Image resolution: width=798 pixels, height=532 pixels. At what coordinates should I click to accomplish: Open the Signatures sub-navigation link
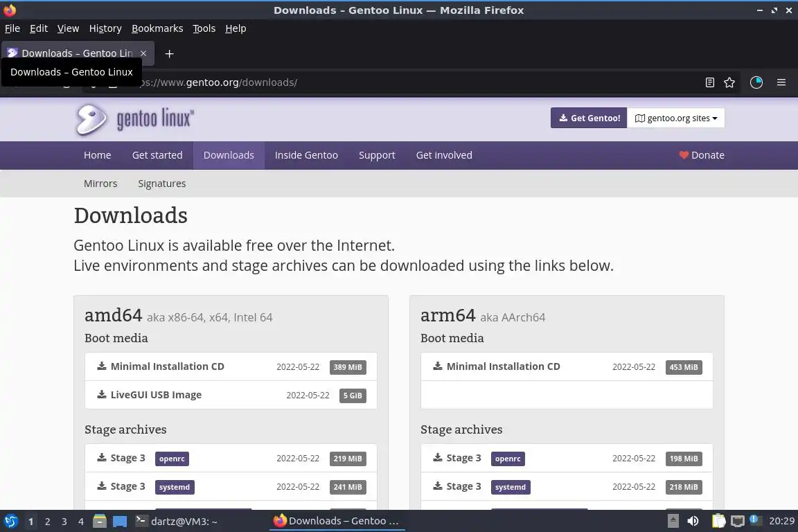tap(162, 184)
